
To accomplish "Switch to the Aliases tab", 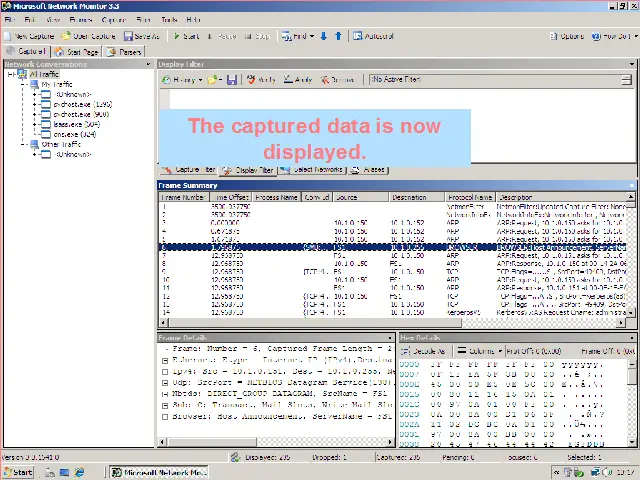I will click(x=368, y=170).
